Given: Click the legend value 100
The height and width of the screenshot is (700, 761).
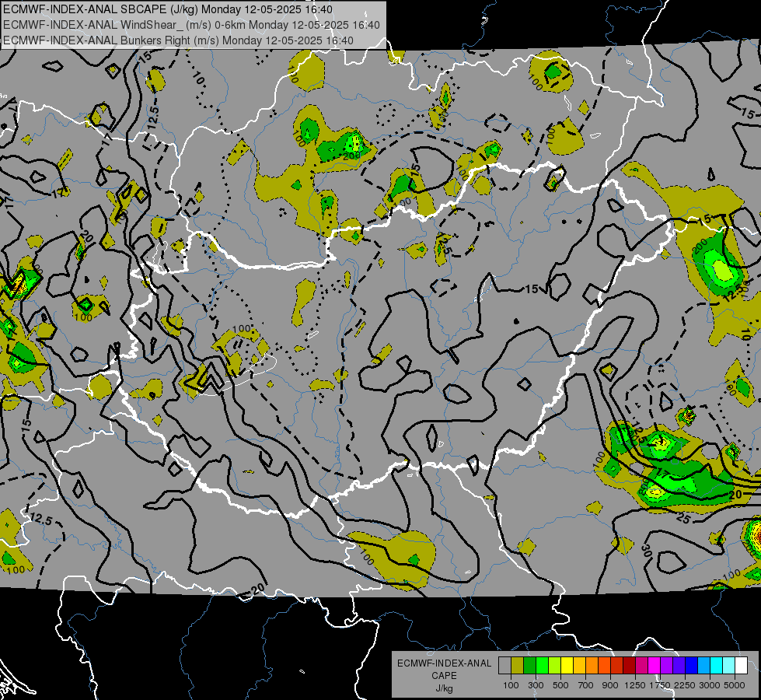Looking at the screenshot, I should (x=511, y=685).
